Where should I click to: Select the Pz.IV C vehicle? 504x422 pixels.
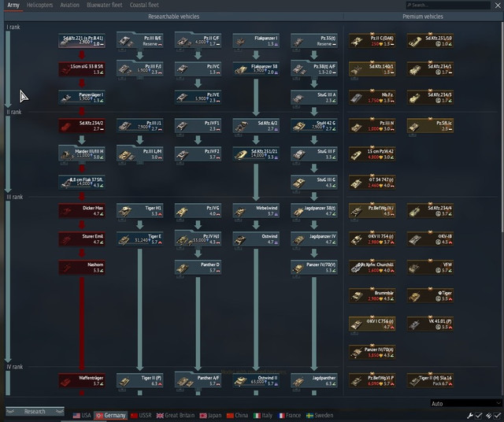[x=198, y=69]
